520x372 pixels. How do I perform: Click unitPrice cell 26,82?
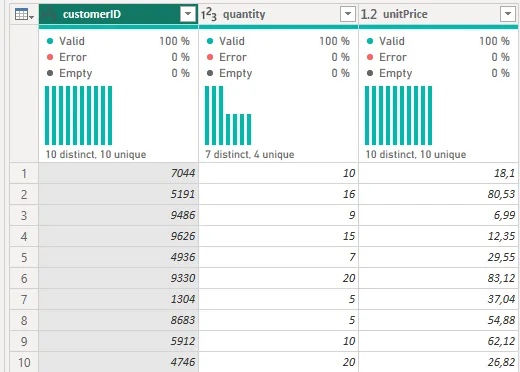(x=438, y=362)
